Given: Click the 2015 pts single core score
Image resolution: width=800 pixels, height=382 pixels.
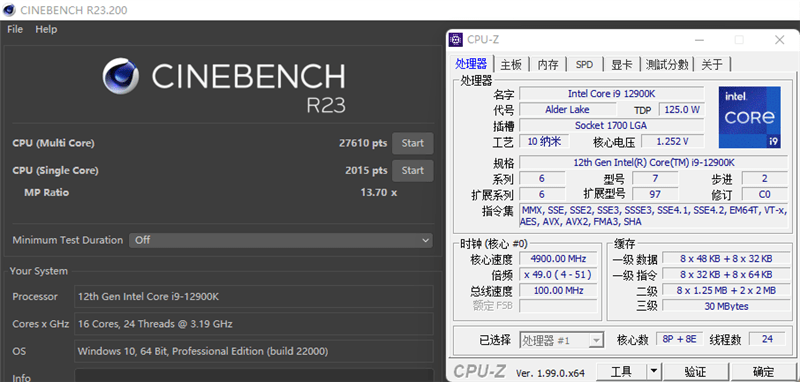Looking at the screenshot, I should click(366, 170).
